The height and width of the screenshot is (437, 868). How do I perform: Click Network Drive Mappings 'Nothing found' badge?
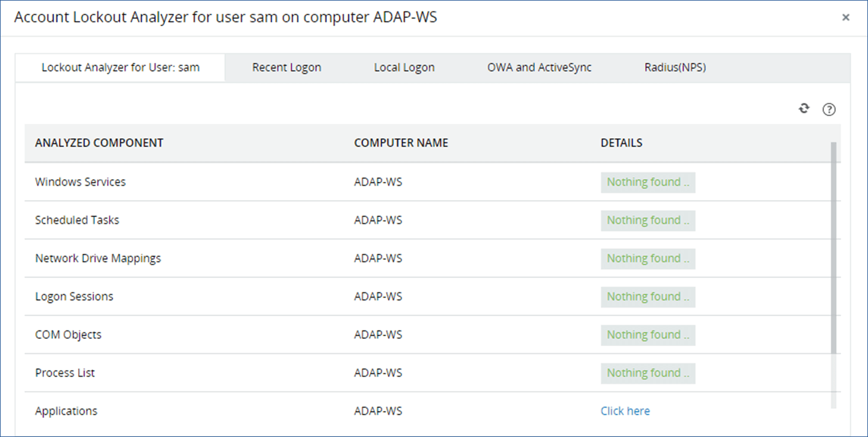[648, 258]
